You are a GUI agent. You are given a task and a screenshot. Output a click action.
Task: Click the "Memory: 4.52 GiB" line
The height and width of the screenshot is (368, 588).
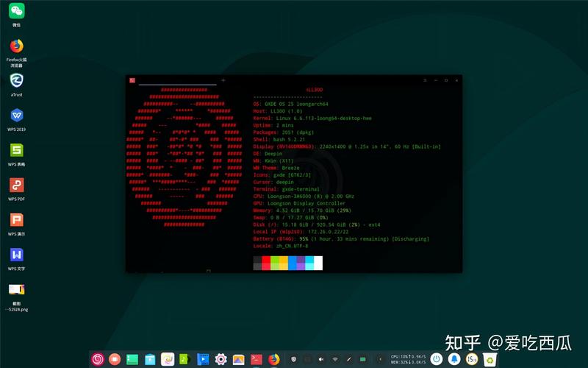302,210
